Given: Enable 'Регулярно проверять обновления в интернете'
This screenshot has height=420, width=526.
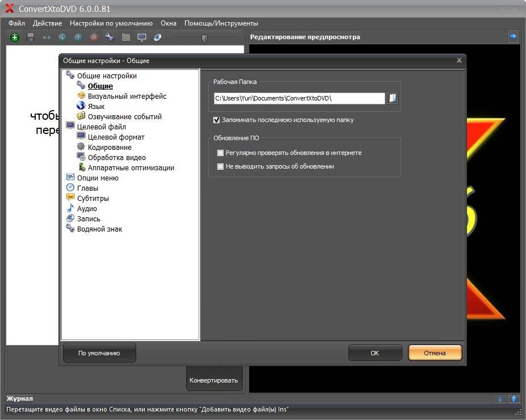Looking at the screenshot, I should tap(220, 153).
